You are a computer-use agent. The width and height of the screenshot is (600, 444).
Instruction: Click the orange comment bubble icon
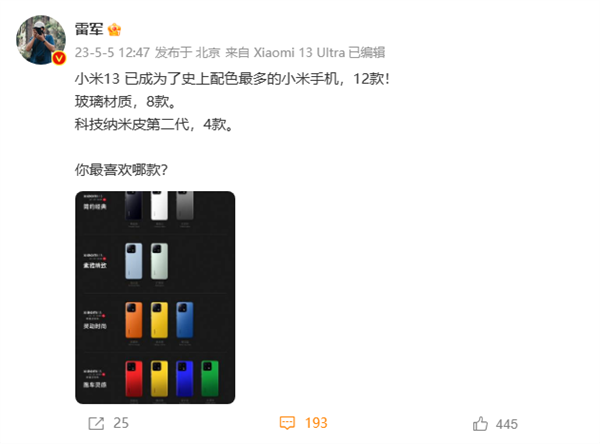coord(287,423)
